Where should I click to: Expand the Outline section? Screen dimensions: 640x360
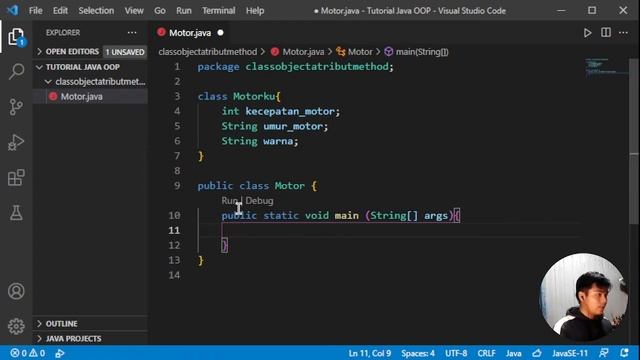pyautogui.click(x=40, y=324)
